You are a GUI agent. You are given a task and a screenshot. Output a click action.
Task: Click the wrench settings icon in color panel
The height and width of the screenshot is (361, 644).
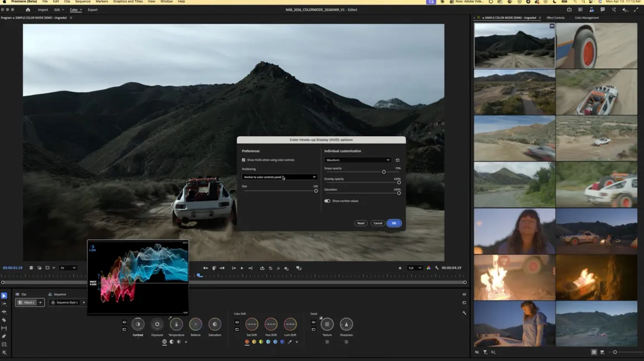(x=464, y=313)
